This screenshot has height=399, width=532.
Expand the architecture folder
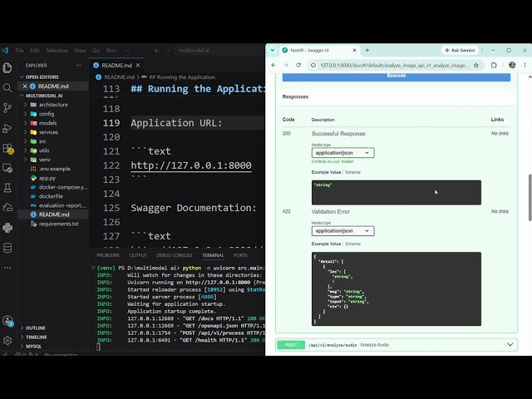coord(53,105)
